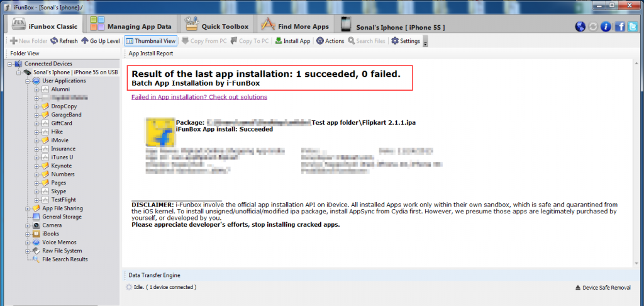
Task: Expand the Alumni app node
Action: (36, 89)
